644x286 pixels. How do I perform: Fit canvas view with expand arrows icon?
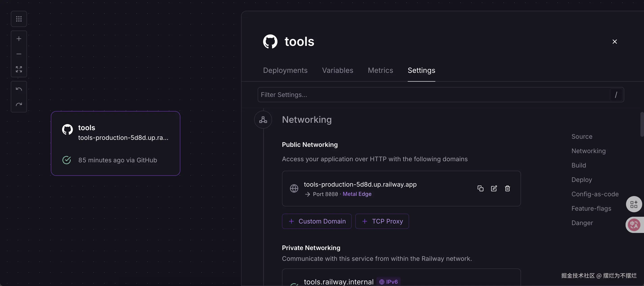(19, 69)
